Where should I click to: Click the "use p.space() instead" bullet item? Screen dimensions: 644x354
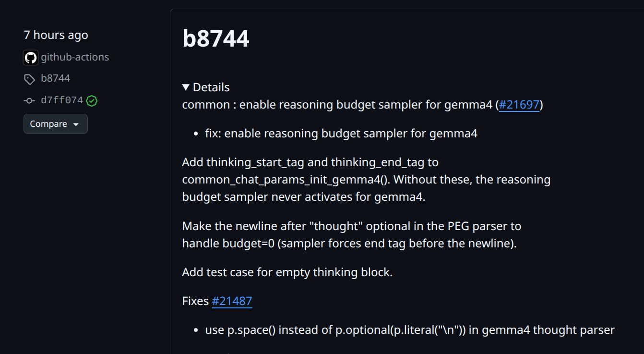click(410, 330)
